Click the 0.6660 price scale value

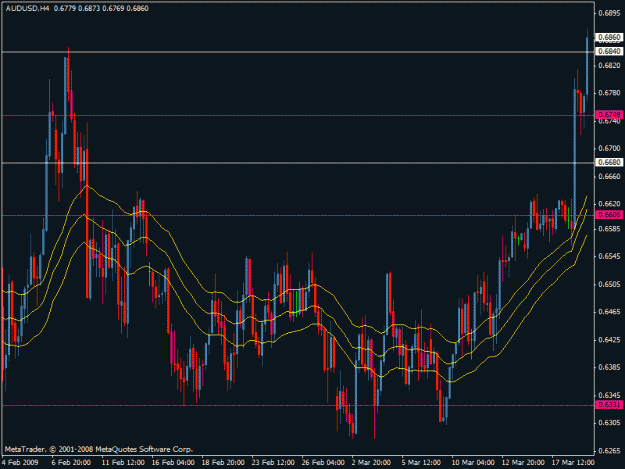point(610,176)
